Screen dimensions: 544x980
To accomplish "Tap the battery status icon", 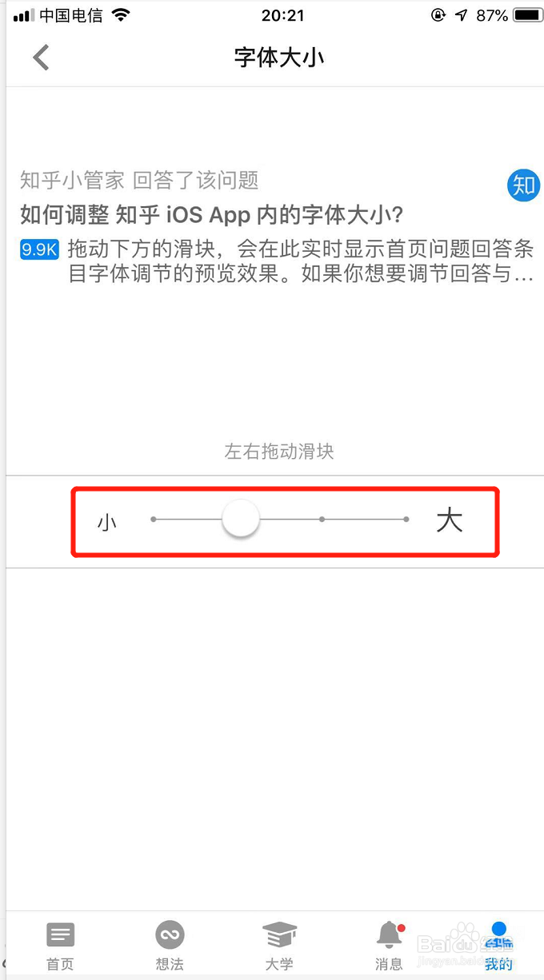I will pyautogui.click(x=527, y=15).
